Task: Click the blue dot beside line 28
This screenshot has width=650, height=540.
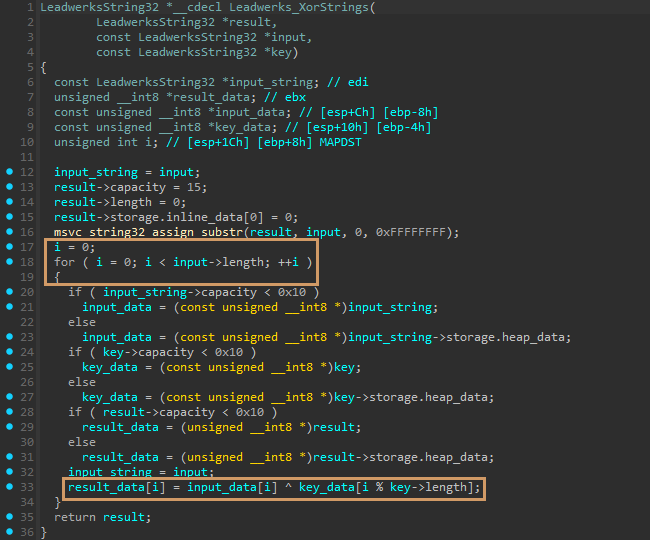Action: pyautogui.click(x=10, y=411)
